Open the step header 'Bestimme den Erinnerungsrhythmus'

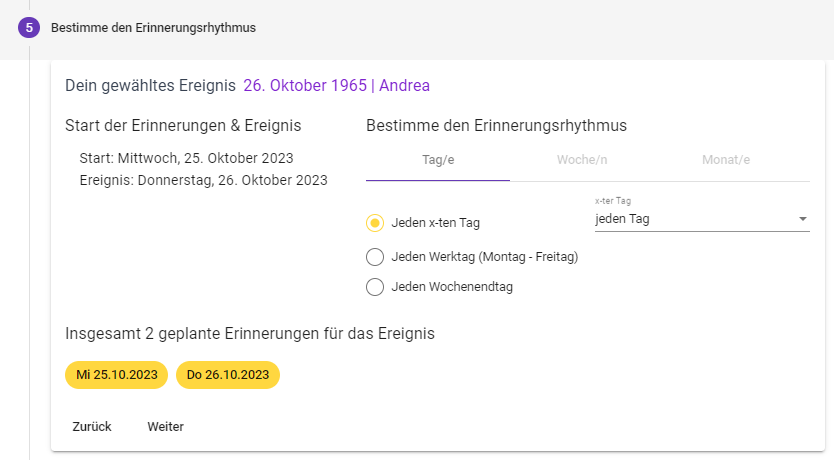pos(153,28)
